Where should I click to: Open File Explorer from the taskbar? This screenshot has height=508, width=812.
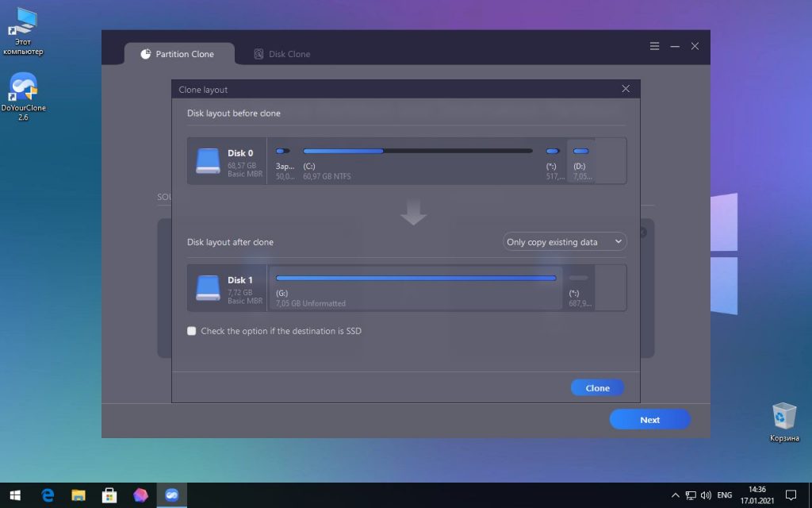tap(79, 495)
